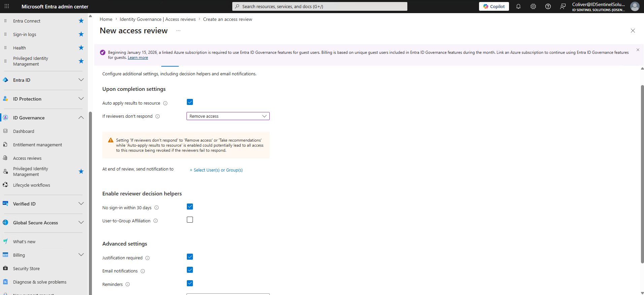Viewport: 644px width, 295px height.
Task: Click the star beside Privileged Identity Management under ID Governance
Action: (81, 172)
